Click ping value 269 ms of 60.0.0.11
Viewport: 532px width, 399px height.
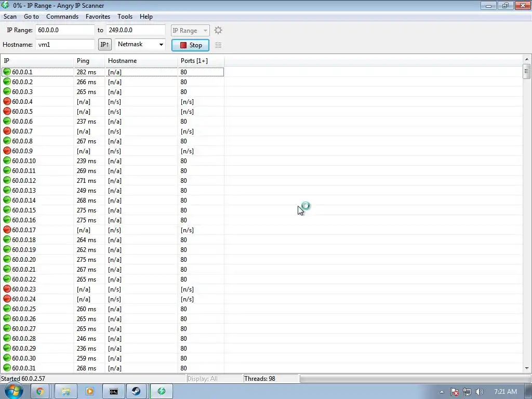86,170
